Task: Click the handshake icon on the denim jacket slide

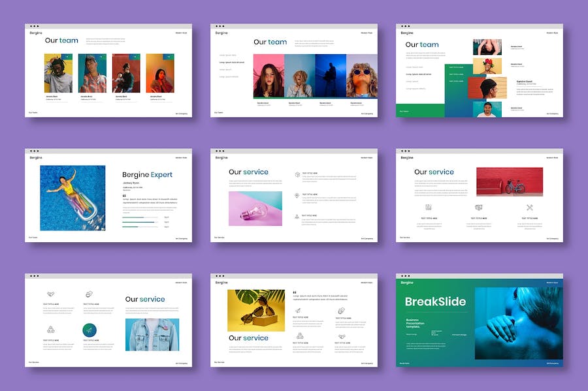Action: 51,294
